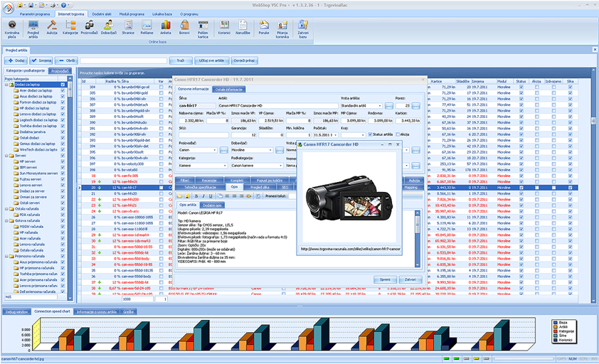Click Učitaj sve artikle button
The width and height of the screenshot is (599, 364).
point(211,60)
